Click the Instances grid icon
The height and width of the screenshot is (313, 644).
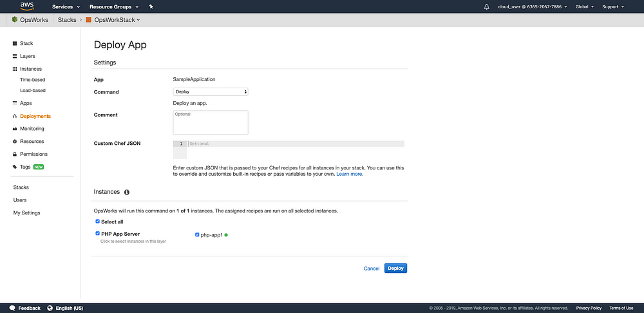pyautogui.click(x=15, y=69)
